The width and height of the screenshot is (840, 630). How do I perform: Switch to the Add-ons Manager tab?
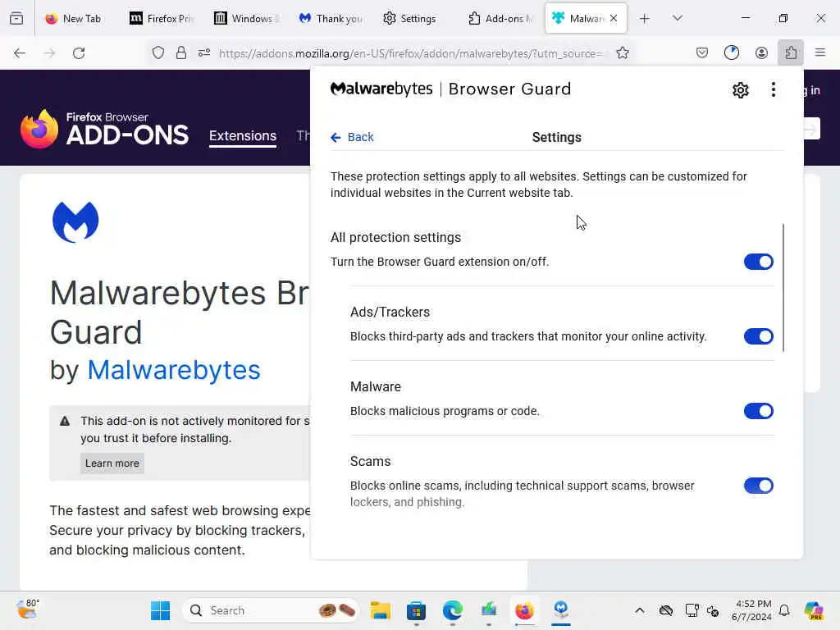tap(500, 19)
